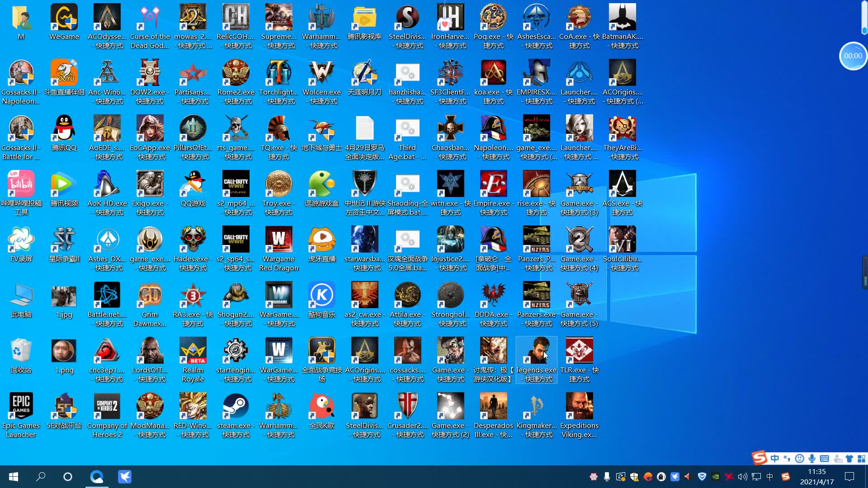Open taskbar search magnifier

pyautogui.click(x=41, y=477)
